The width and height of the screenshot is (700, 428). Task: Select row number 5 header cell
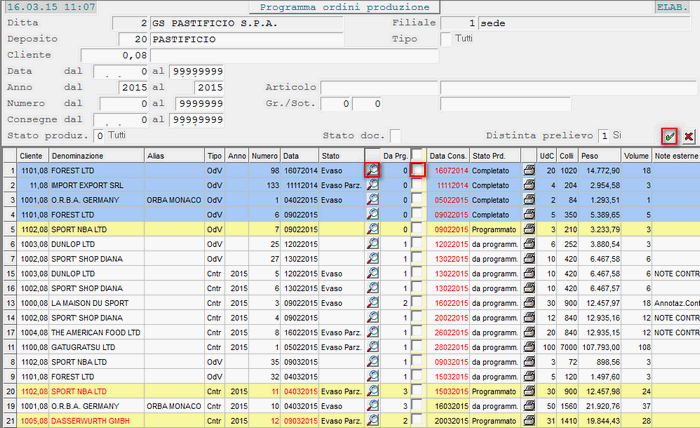10,229
